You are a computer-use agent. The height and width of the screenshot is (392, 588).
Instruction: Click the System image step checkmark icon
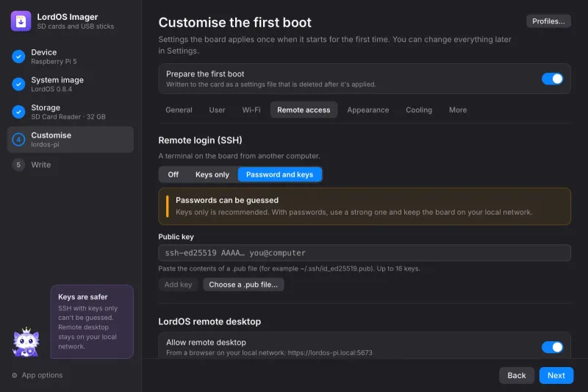pos(18,84)
